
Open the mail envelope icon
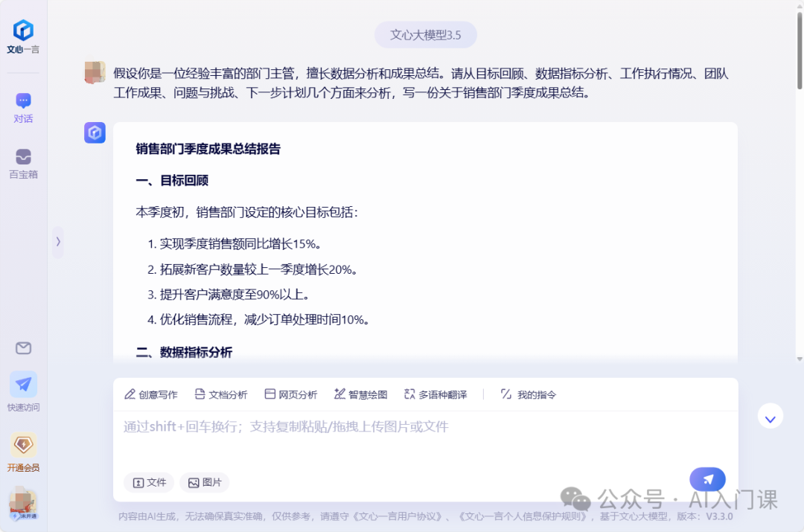(23, 348)
